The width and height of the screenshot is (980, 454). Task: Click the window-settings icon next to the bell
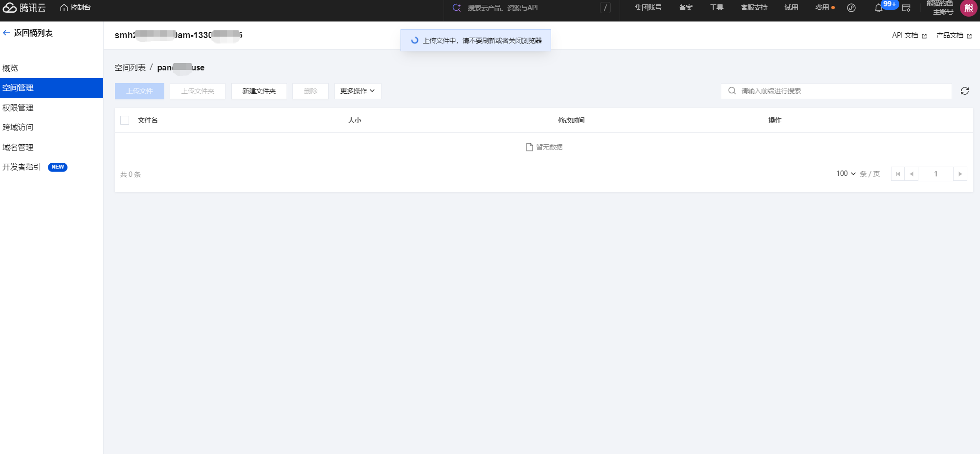(x=906, y=8)
